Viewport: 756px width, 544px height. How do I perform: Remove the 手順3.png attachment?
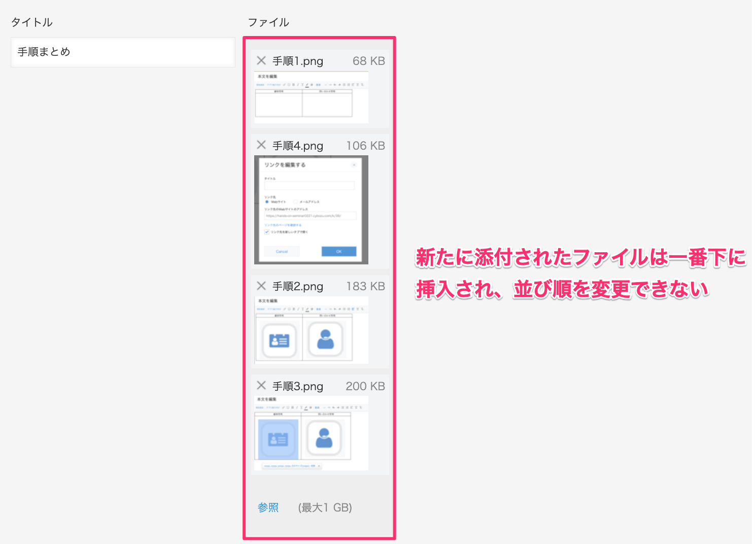click(261, 385)
